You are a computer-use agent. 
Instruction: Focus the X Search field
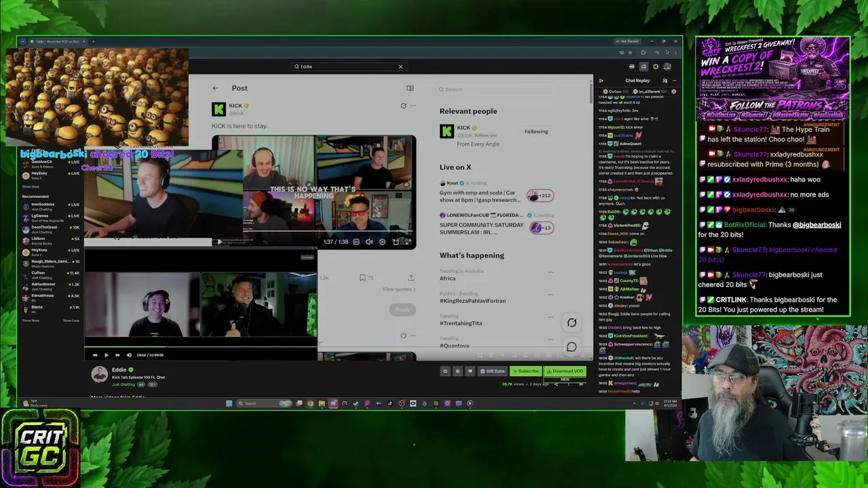click(x=512, y=89)
